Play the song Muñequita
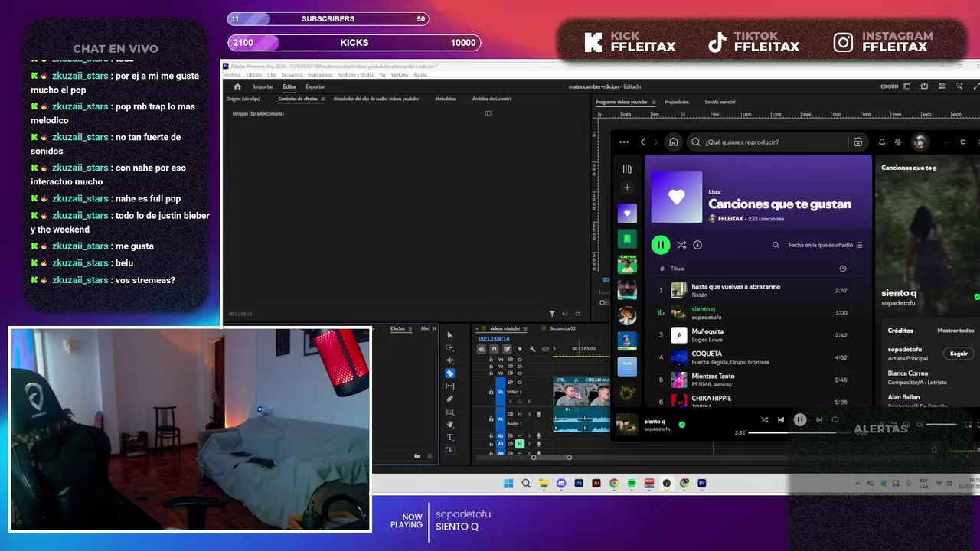Viewport: 980px width, 551px height. point(707,331)
